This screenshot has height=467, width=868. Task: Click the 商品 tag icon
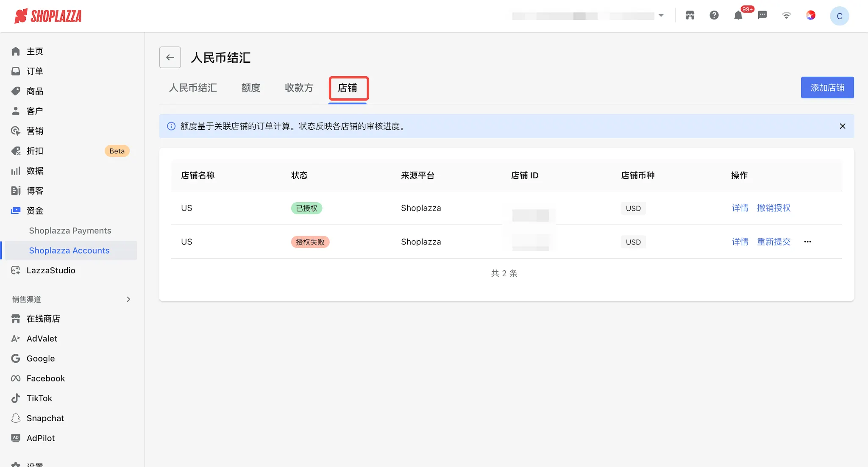pyautogui.click(x=16, y=91)
